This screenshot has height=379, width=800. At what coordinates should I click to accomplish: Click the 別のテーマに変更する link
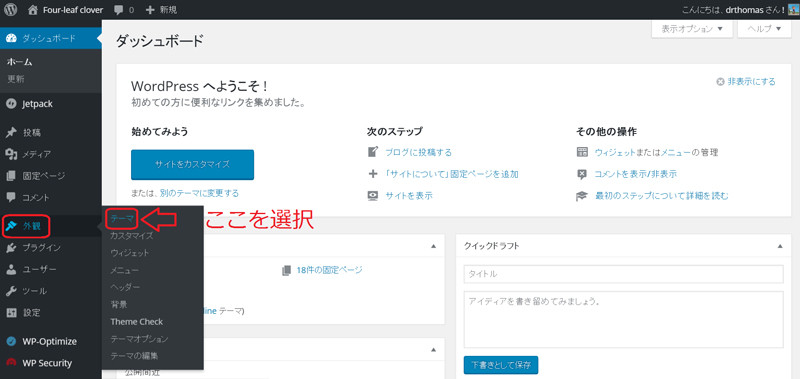(199, 193)
